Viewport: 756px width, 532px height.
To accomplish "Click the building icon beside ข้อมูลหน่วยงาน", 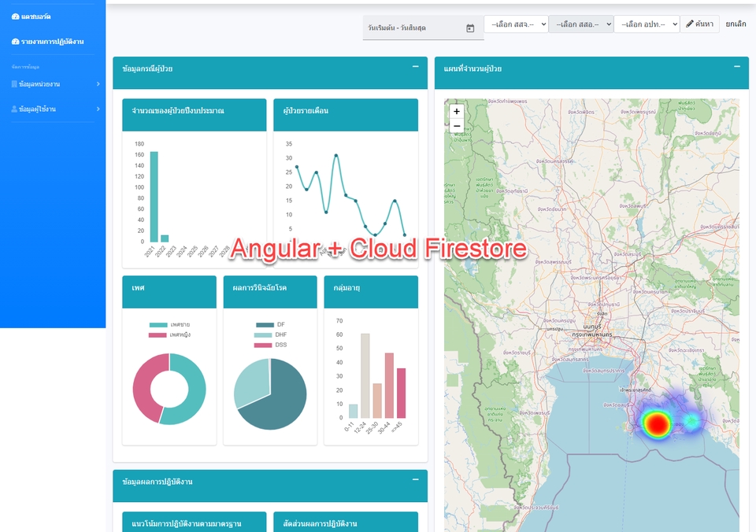I will tap(14, 84).
